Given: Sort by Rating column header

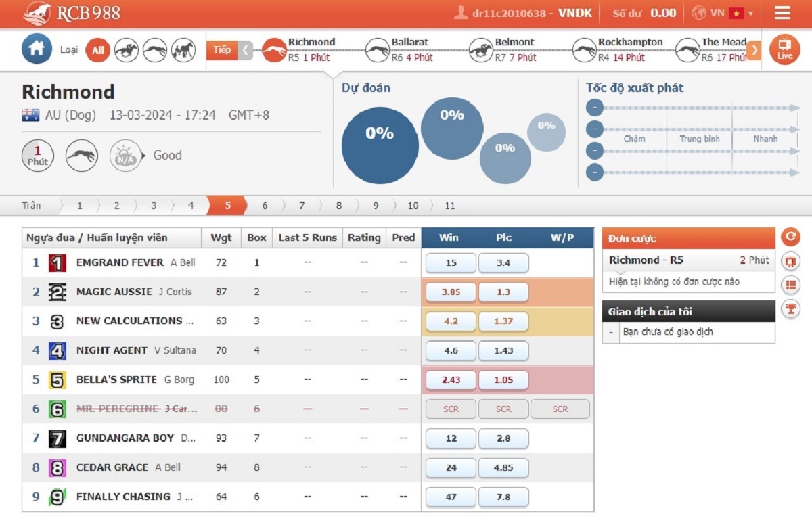Looking at the screenshot, I should [364, 237].
